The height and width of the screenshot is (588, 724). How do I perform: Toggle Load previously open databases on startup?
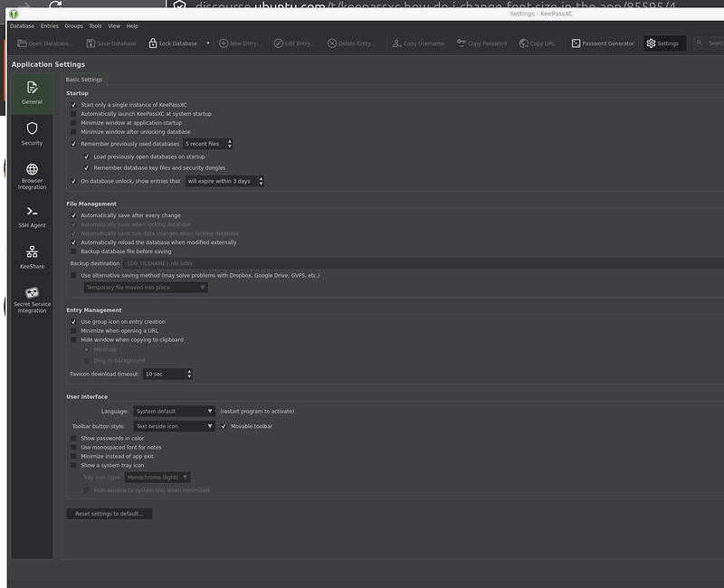86,156
